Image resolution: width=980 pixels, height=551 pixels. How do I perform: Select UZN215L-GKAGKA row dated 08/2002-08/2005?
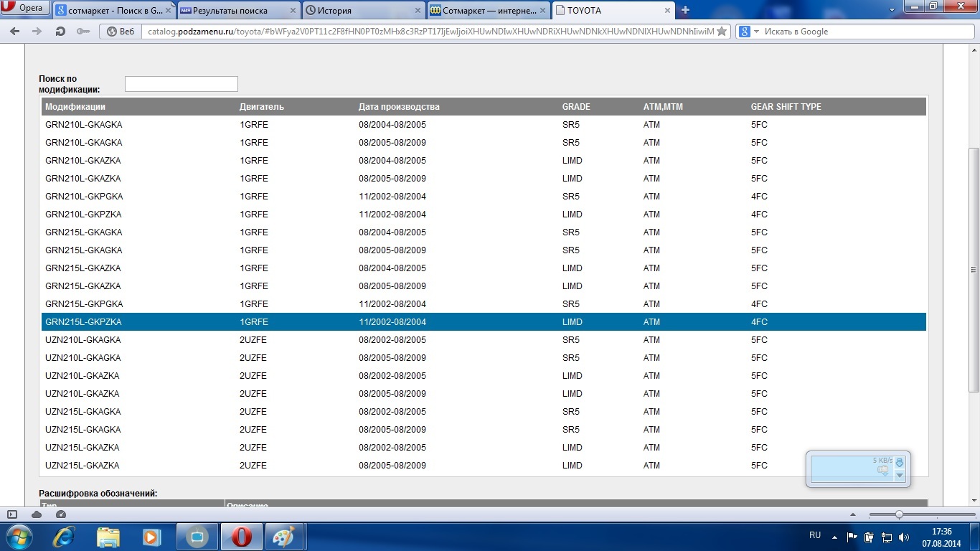point(484,412)
